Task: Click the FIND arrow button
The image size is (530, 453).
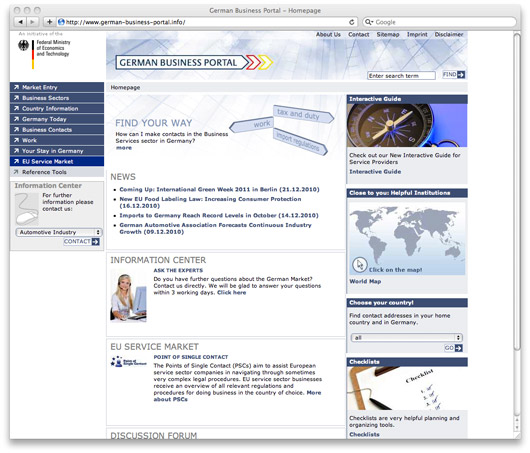Action: pos(454,74)
